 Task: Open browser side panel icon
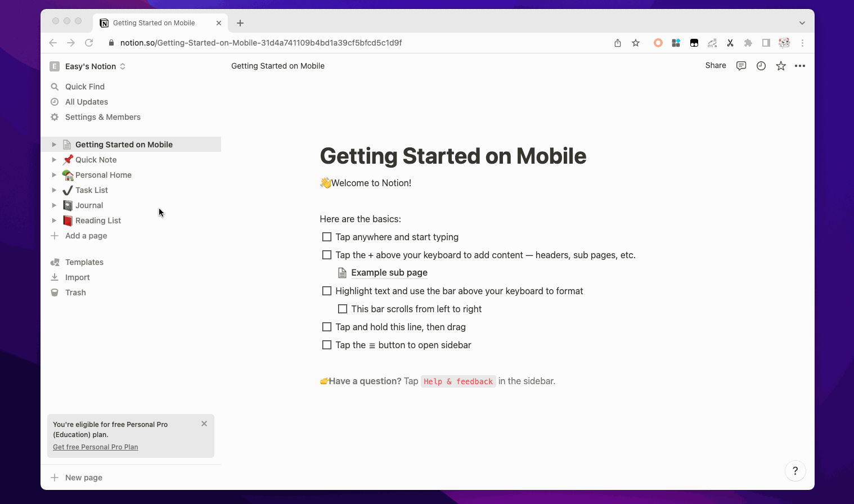[x=766, y=43]
